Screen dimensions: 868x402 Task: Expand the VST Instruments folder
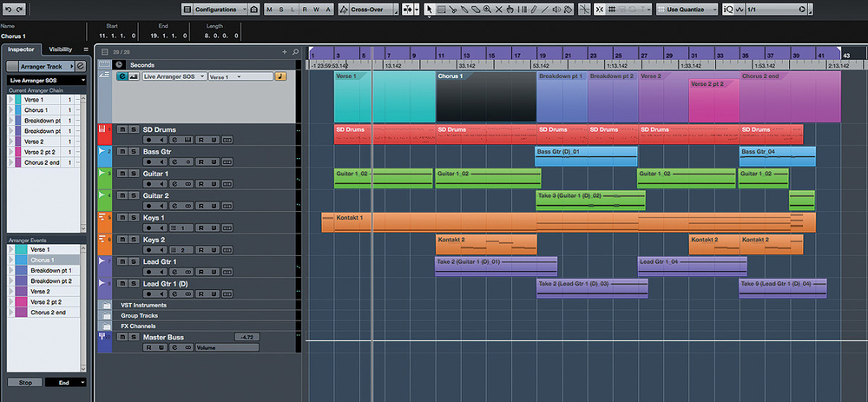pos(105,305)
